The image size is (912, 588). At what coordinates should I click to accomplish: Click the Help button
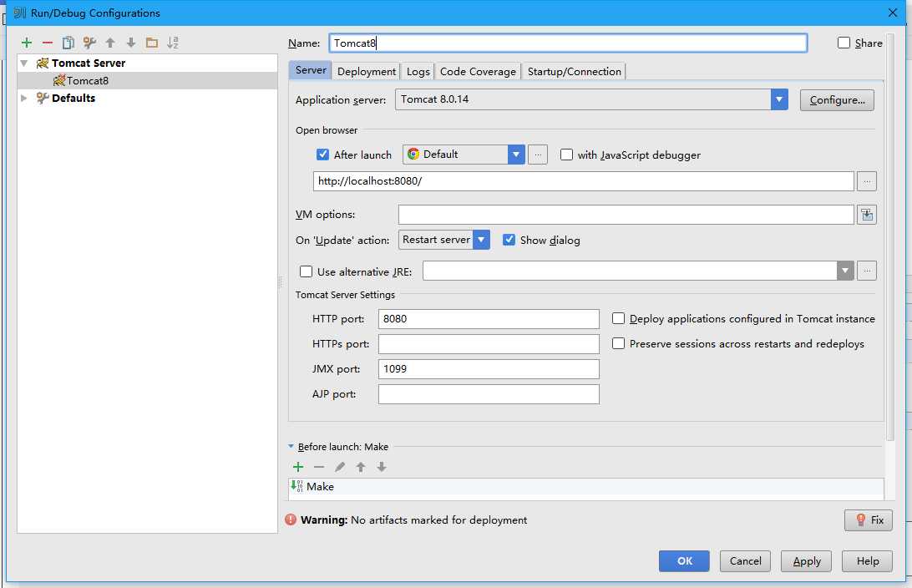pos(867,560)
